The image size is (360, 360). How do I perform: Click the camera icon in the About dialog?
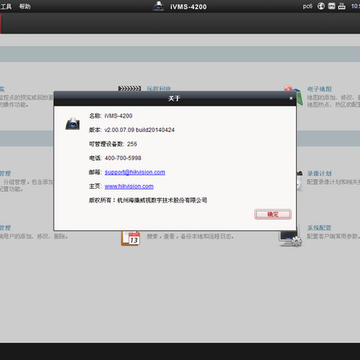[x=73, y=124]
